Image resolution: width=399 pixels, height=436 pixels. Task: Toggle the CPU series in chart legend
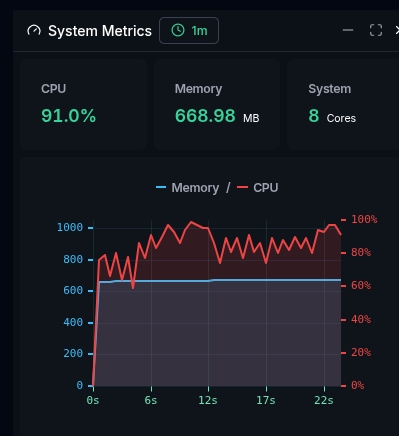coord(266,188)
